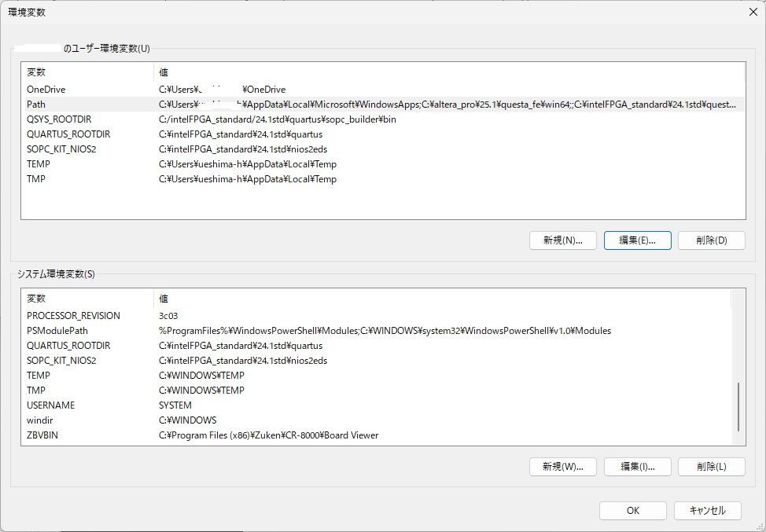Viewport: 766px width, 532px height.
Task: Select the windir system variable
Action: (x=376, y=420)
